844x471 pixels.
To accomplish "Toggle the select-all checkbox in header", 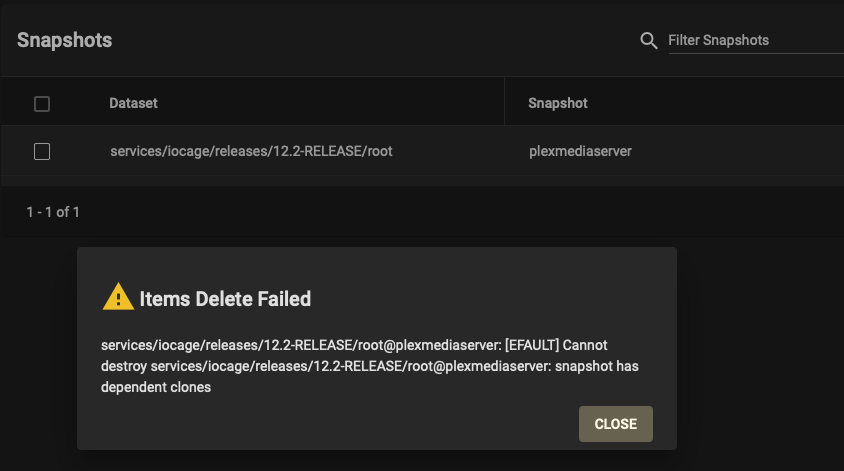I will (x=42, y=104).
